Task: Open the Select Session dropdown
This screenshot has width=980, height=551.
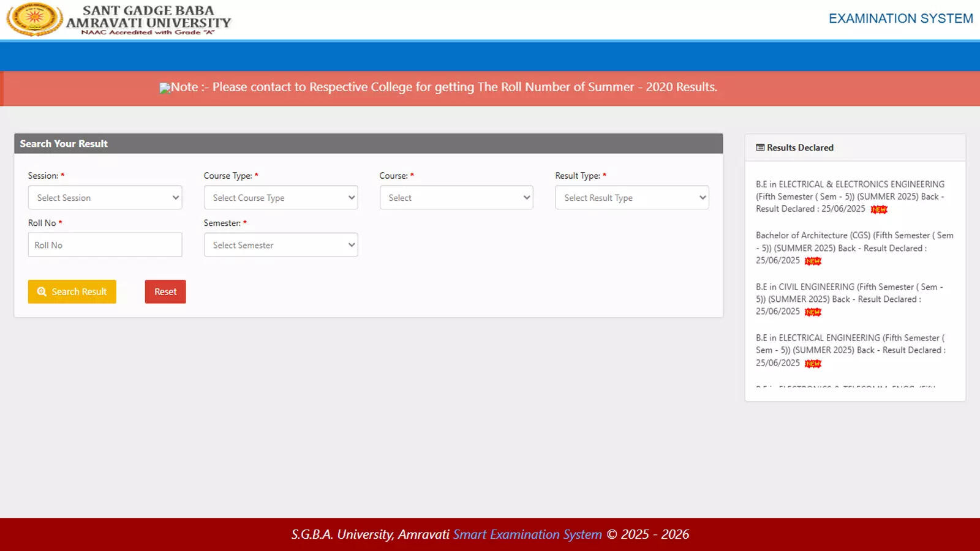Action: pos(105,198)
